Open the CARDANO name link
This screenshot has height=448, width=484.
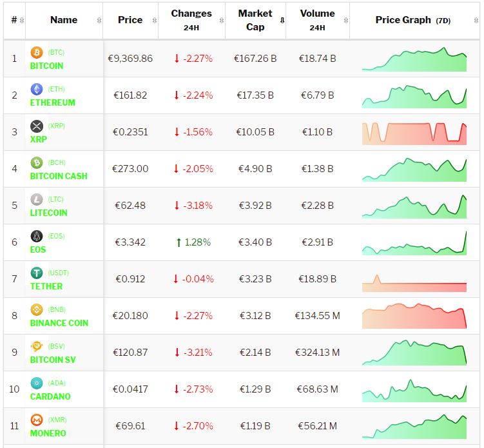pyautogui.click(x=50, y=396)
